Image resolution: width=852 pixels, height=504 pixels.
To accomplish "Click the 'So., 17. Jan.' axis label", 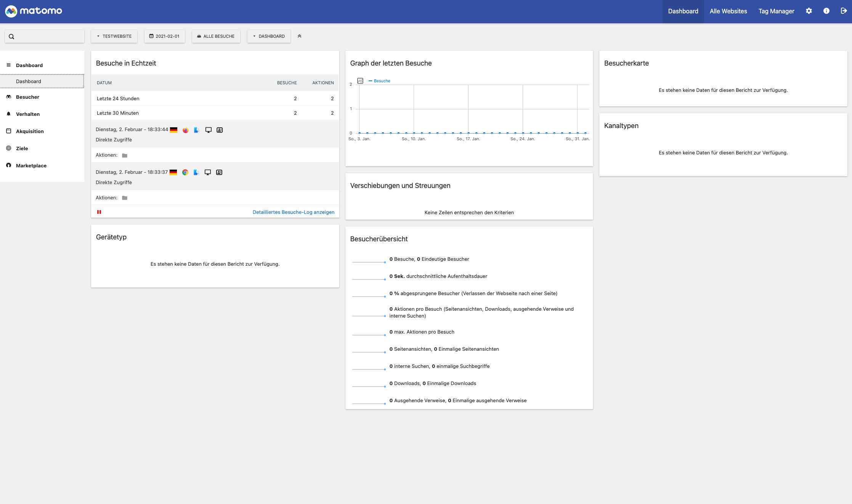I will pos(468,139).
